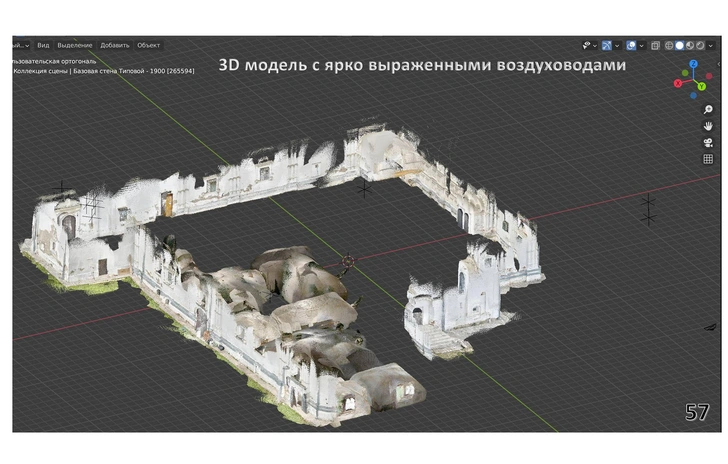The width and height of the screenshot is (728, 464).
Task: Click the 3D cursor in the viewport center
Action: 348,261
